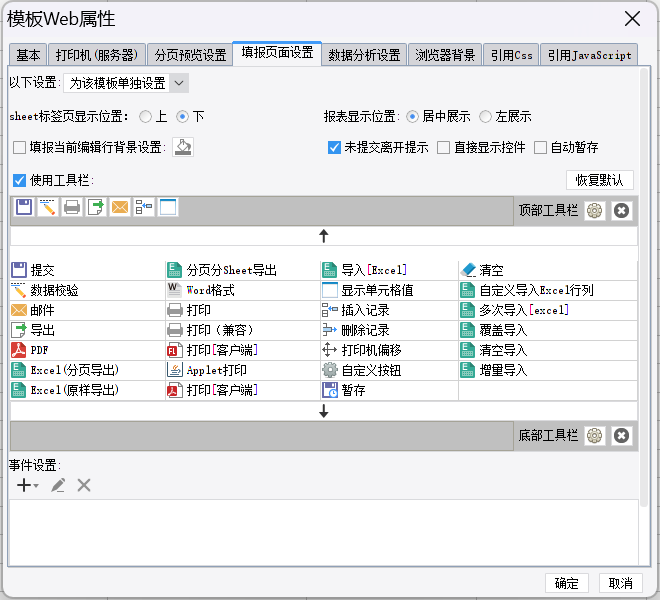Select the 数据校验 tool item

87,290
